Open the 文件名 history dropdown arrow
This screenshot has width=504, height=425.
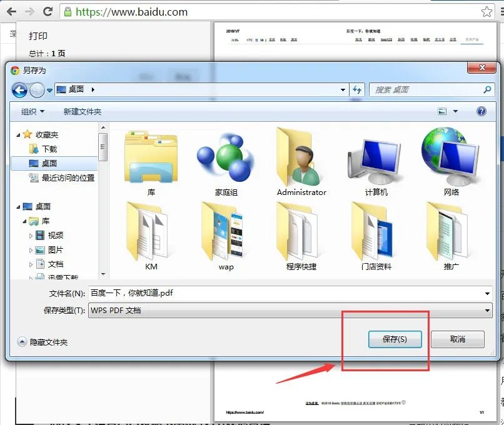487,292
